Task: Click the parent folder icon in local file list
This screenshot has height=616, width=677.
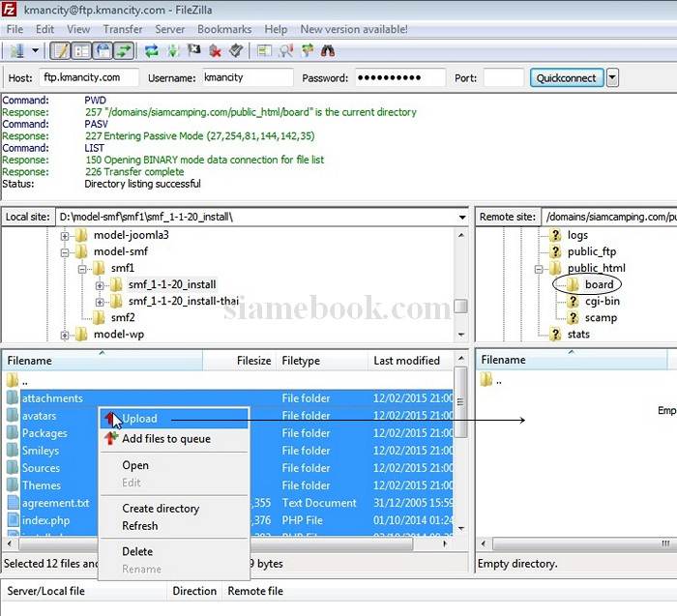Action: coord(13,381)
